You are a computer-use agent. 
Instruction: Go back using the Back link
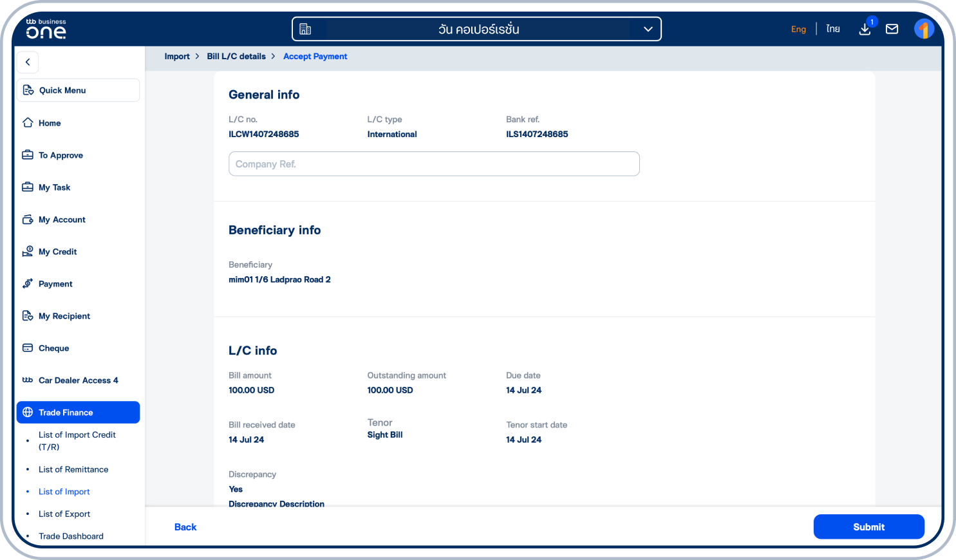click(185, 527)
